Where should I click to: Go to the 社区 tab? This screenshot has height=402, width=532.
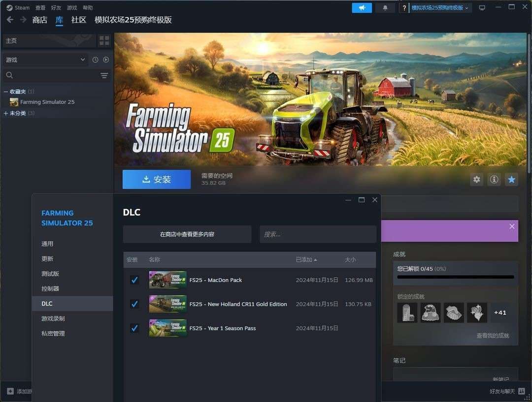tap(79, 20)
